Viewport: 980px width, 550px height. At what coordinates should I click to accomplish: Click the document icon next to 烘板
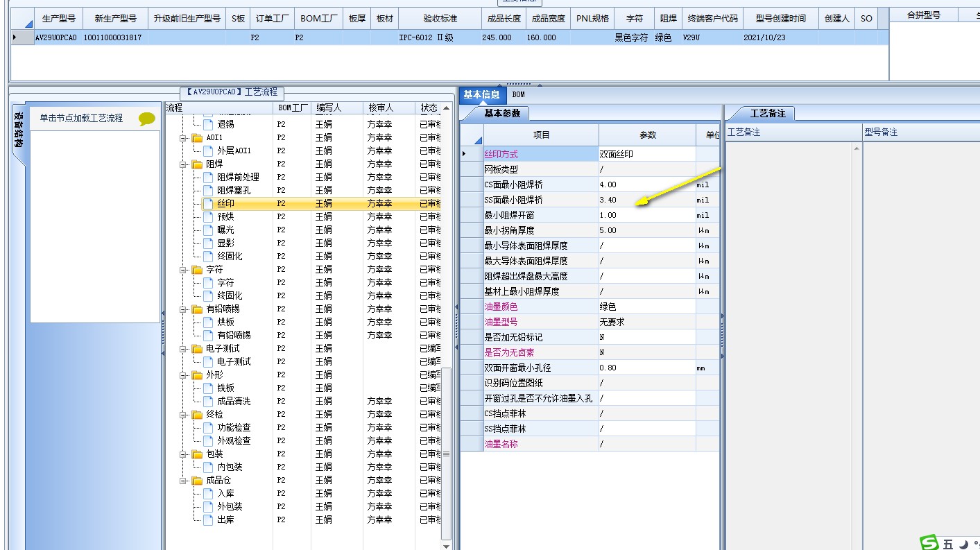208,322
